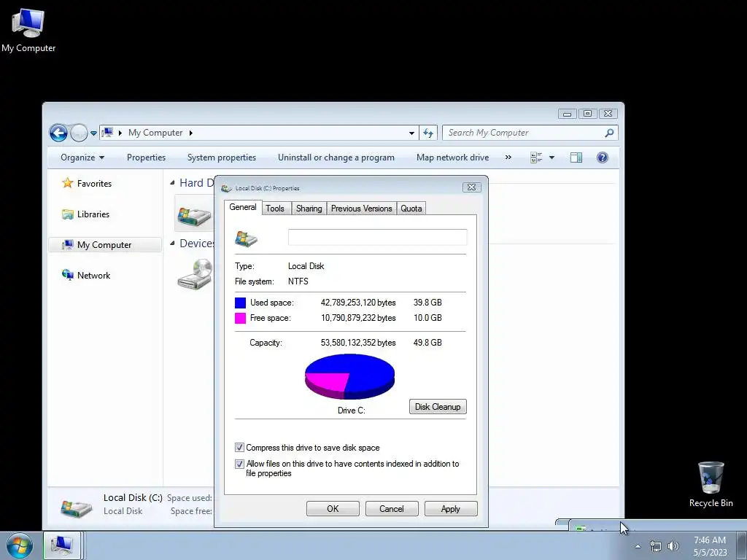Open the Quota tab
Image resolution: width=747 pixels, height=560 pixels.
(411, 209)
